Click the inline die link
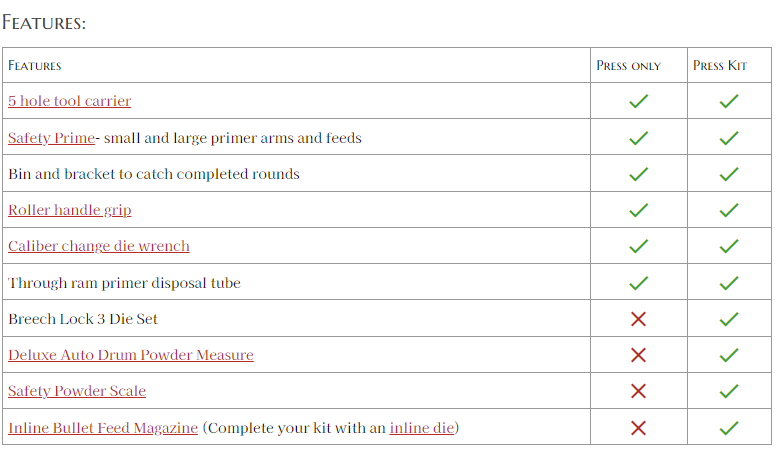The width and height of the screenshot is (779, 453). point(422,428)
